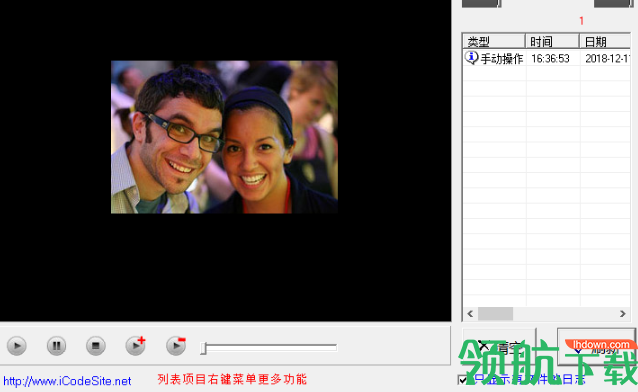Toggle the log display checkbox
Viewport: 638px width, 392px height.
click(462, 380)
